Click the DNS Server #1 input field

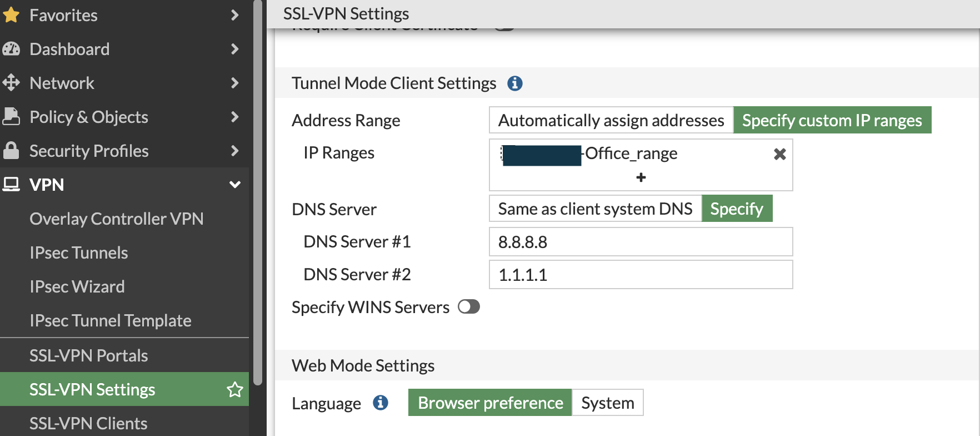[x=641, y=242]
